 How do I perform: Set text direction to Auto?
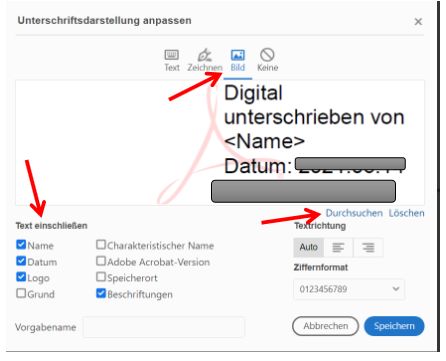(x=308, y=247)
